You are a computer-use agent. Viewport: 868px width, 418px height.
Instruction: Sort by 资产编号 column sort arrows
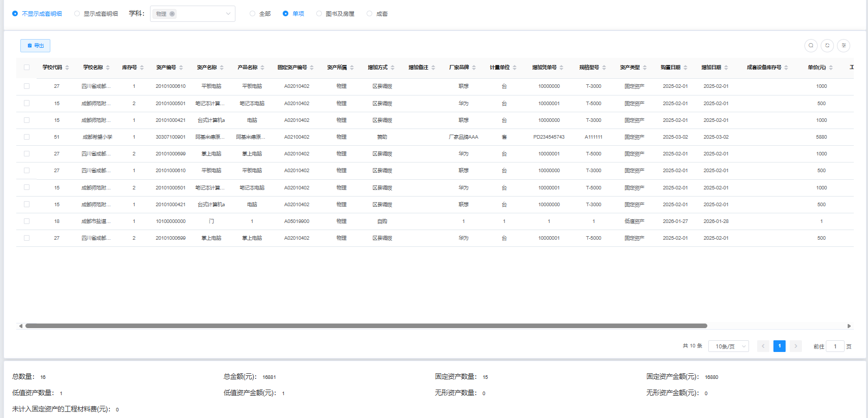click(181, 68)
